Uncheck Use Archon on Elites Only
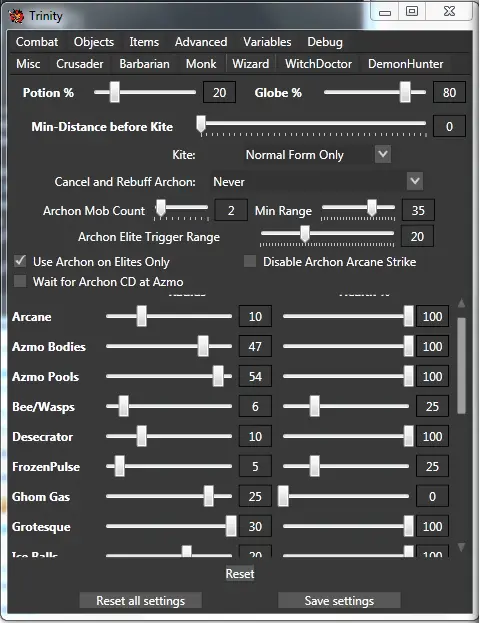 coord(20,261)
